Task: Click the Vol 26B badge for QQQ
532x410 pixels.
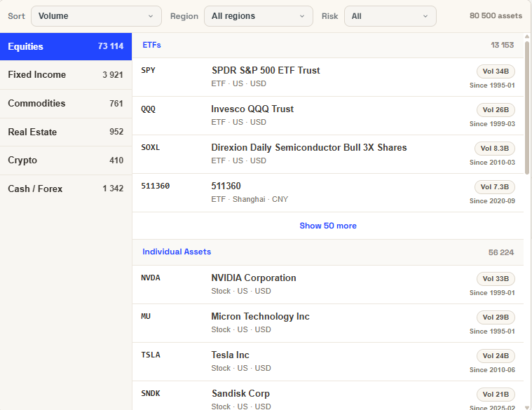Action: pyautogui.click(x=496, y=110)
